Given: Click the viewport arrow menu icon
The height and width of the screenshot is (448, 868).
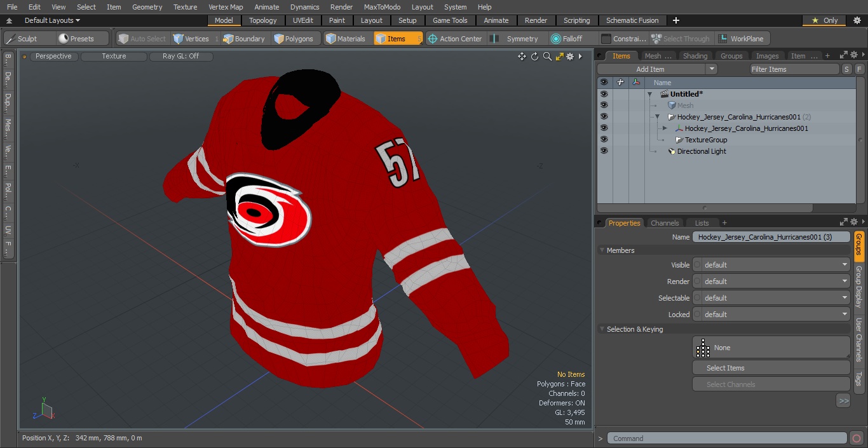Looking at the screenshot, I should tap(580, 57).
